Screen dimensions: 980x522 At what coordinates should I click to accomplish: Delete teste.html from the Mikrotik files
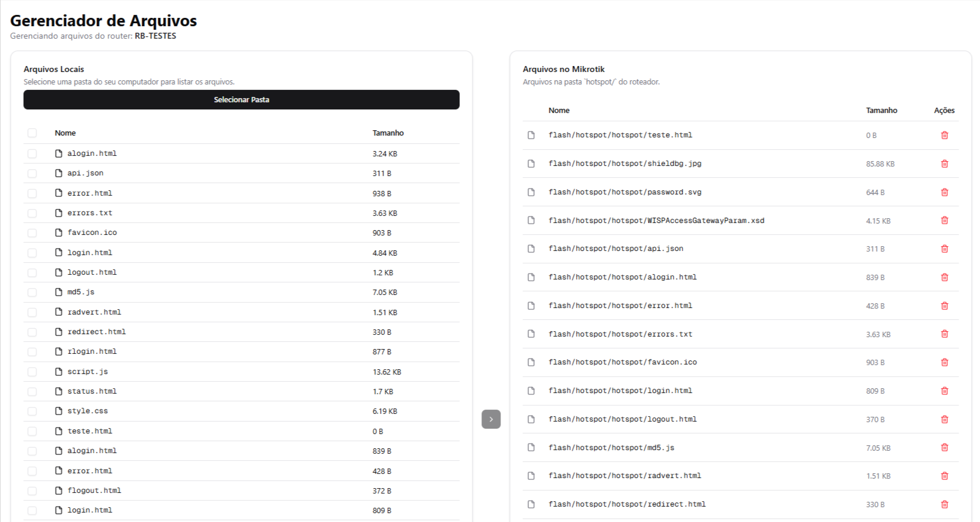pyautogui.click(x=944, y=135)
